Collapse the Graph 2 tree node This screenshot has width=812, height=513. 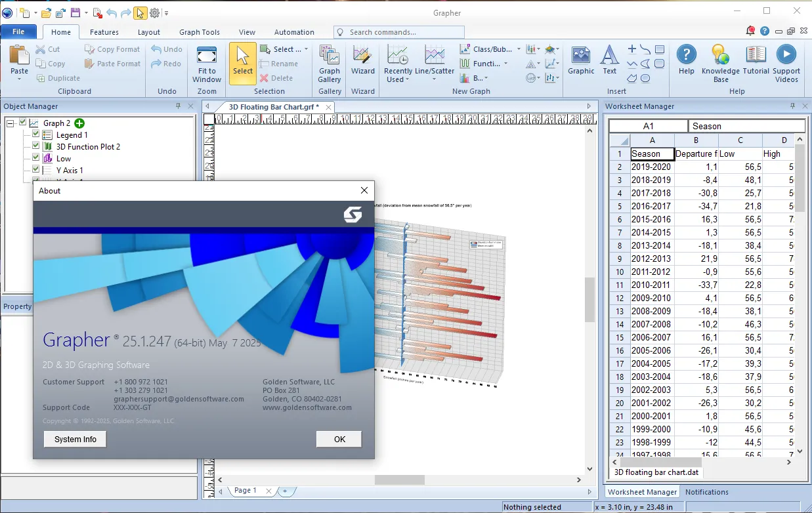click(11, 123)
